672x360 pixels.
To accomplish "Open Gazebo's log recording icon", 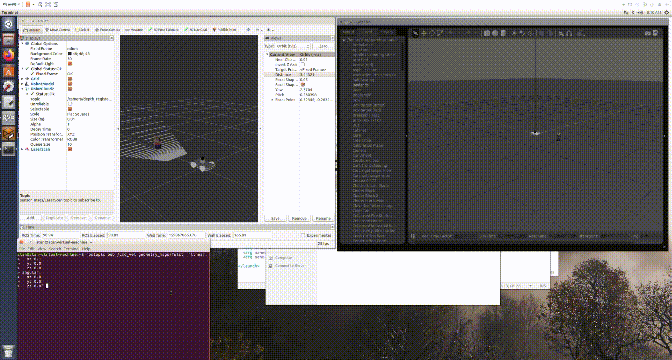I will pos(655,33).
